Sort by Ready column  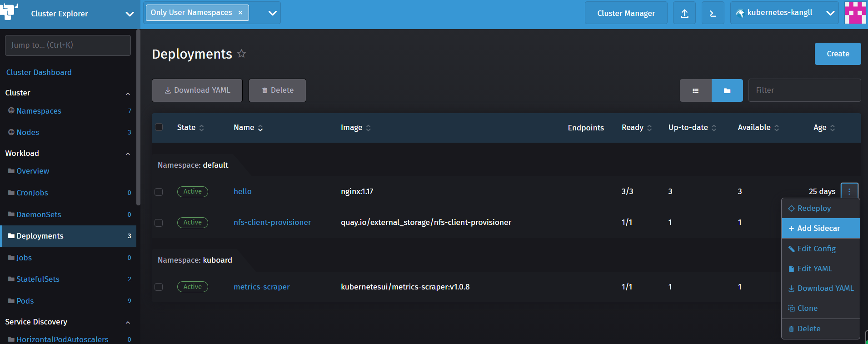click(x=637, y=128)
